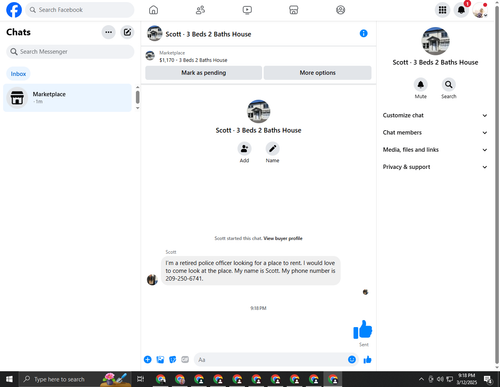Select the Inbox tab
The image size is (500, 387).
(18, 74)
